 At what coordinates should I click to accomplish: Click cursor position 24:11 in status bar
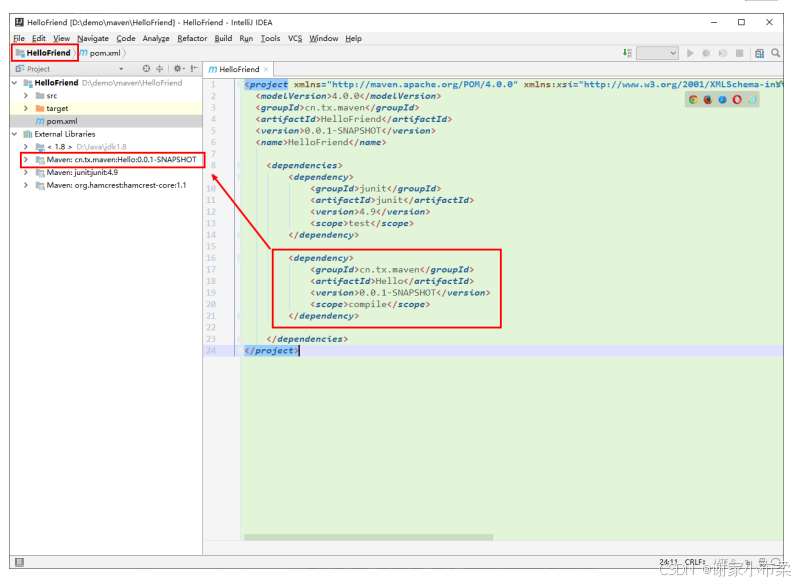pyautogui.click(x=669, y=562)
